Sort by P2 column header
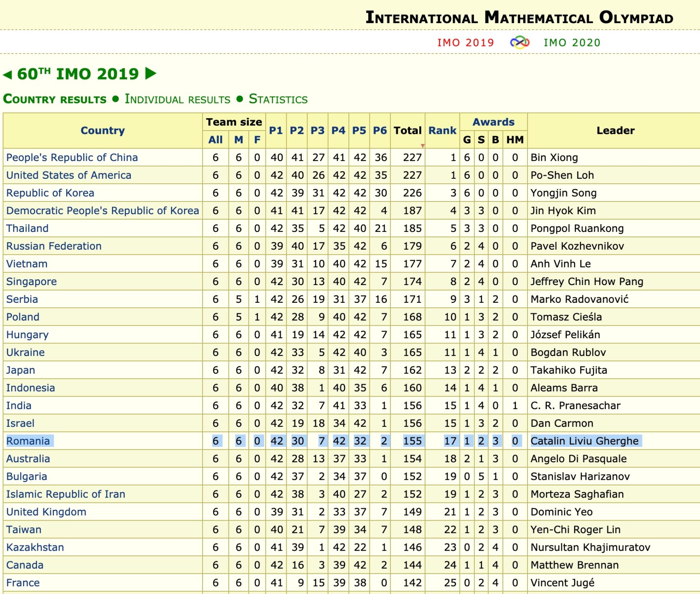Screen dimensions: 700x594 point(297,131)
